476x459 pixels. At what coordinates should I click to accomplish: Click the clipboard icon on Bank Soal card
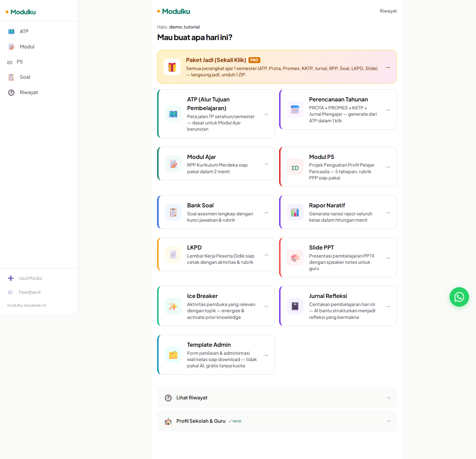[x=173, y=212]
